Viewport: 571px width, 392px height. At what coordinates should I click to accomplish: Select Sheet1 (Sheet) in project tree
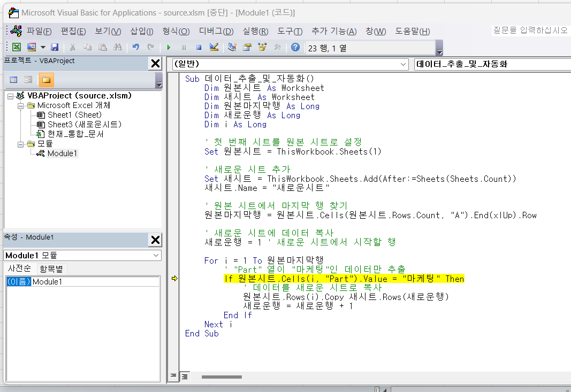pos(74,115)
